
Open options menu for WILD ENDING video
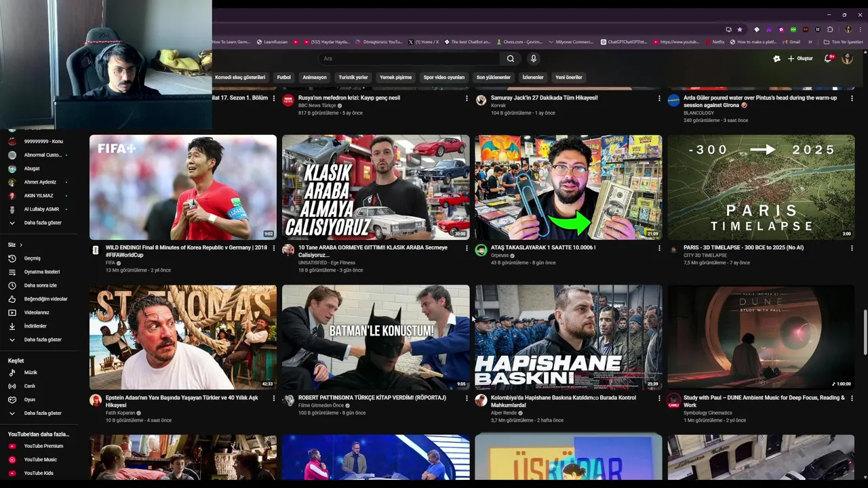tap(274, 249)
